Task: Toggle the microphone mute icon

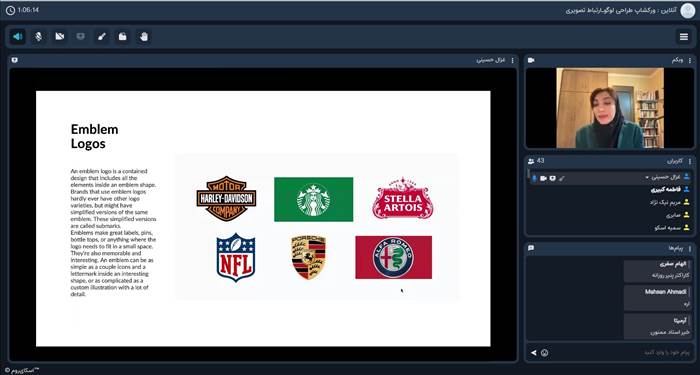Action: click(39, 37)
